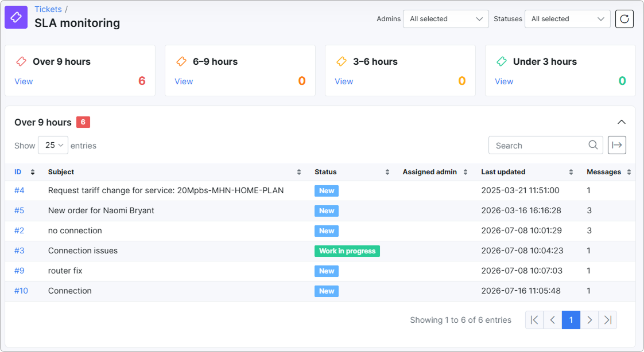View tickets in 6–9 hours card

coord(184,81)
